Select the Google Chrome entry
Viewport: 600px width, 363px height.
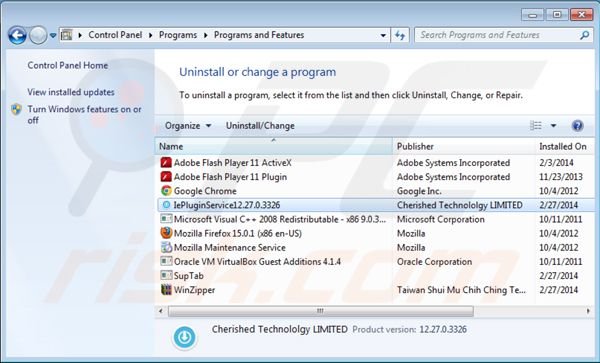point(205,191)
